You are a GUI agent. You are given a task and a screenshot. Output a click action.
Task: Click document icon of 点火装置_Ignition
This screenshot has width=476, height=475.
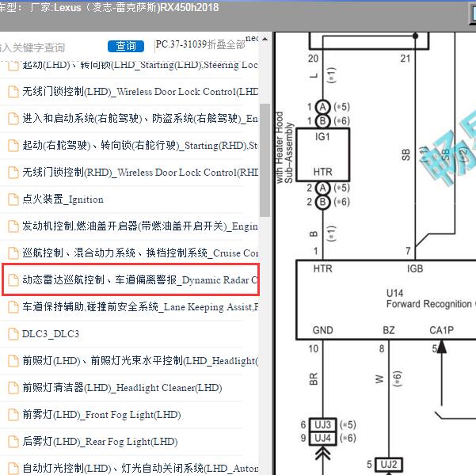(13, 199)
